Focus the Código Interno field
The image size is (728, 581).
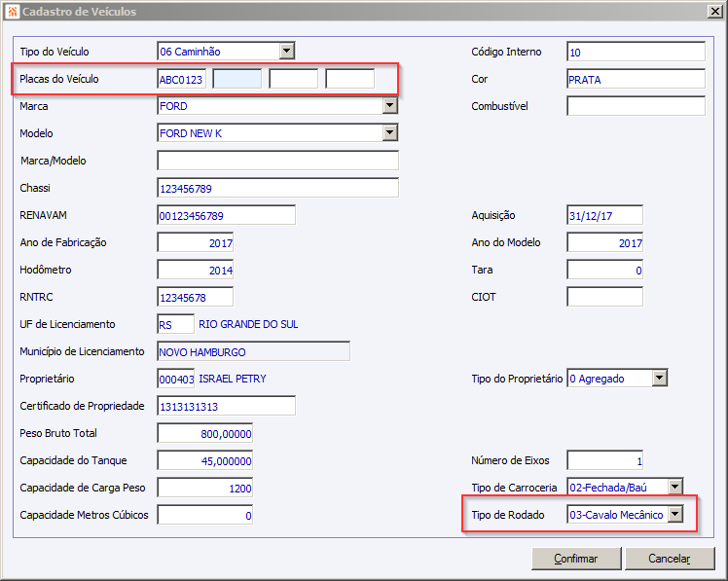click(x=636, y=52)
